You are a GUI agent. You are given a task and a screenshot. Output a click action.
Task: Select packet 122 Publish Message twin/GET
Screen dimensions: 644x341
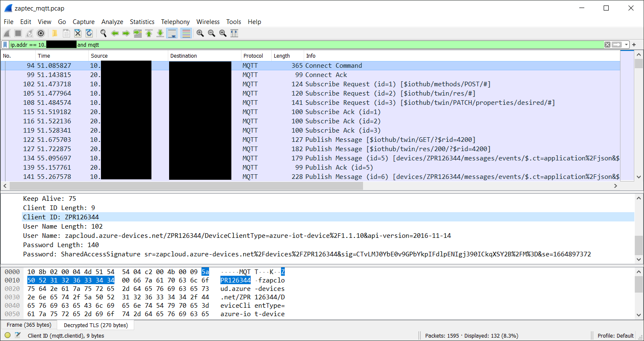[x=310, y=140]
